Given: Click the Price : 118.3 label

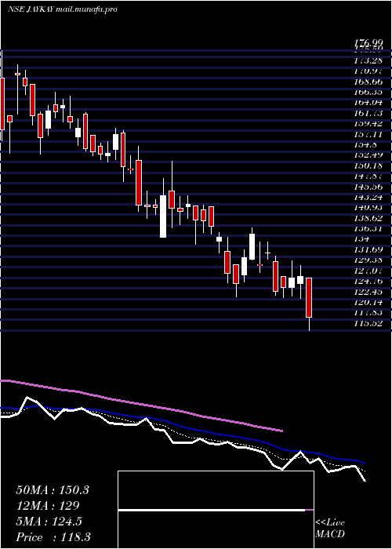Looking at the screenshot, I should pyautogui.click(x=53, y=537).
